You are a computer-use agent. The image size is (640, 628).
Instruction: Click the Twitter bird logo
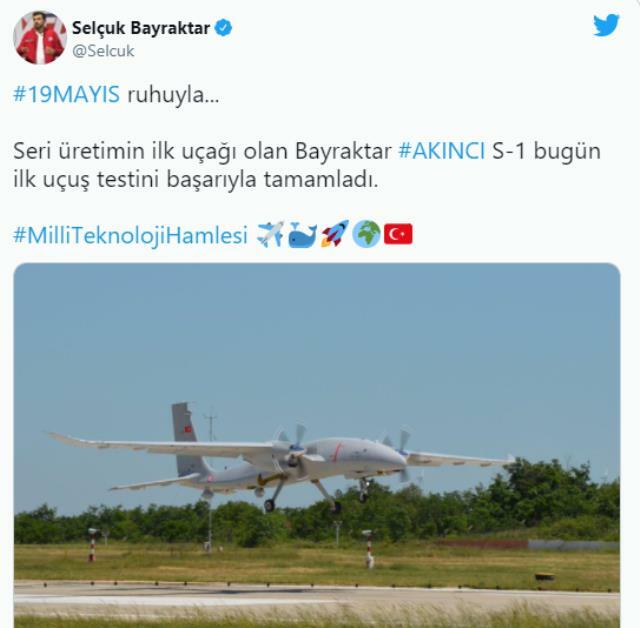[606, 25]
